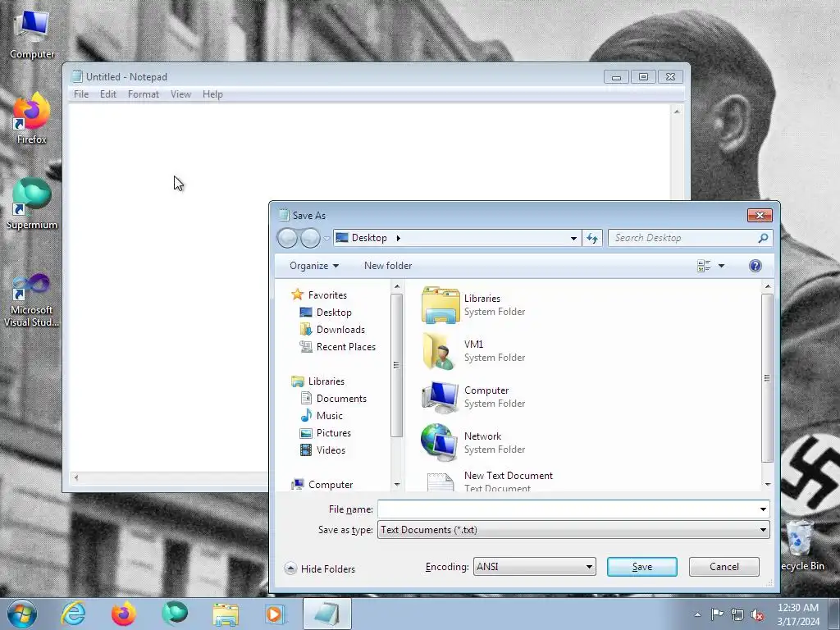The height and width of the screenshot is (630, 840).
Task: Open the Organize dropdown
Action: 314,266
